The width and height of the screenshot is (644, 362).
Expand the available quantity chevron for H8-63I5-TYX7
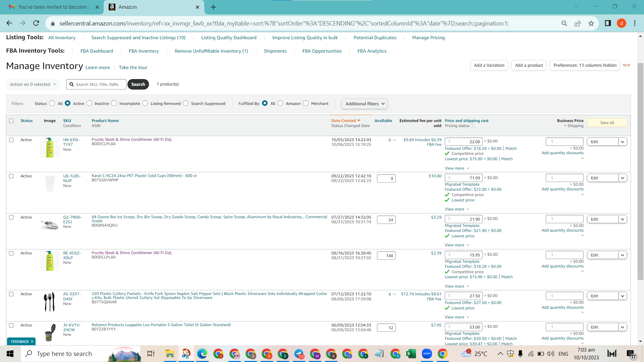394,140
